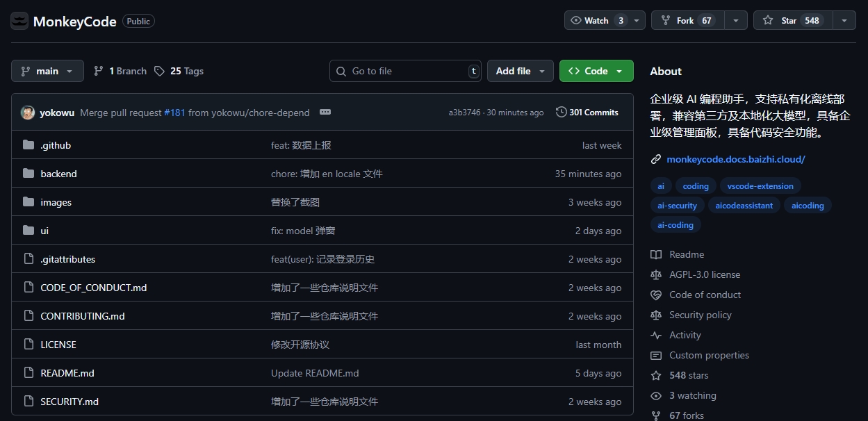Open commit message 'feat: 数据上报'

(301, 145)
